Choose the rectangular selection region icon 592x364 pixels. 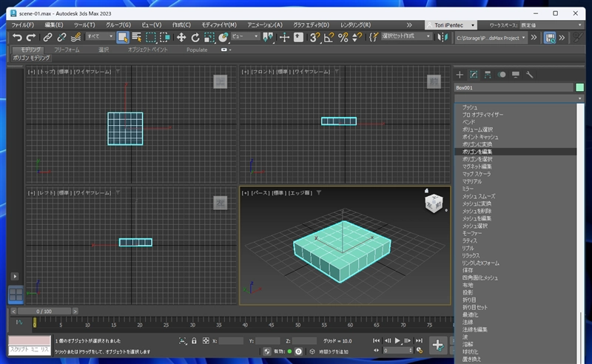tap(151, 38)
